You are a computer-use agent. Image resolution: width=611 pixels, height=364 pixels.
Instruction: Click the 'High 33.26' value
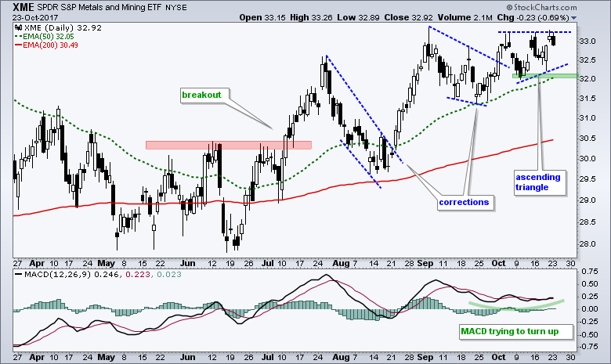tap(311, 17)
